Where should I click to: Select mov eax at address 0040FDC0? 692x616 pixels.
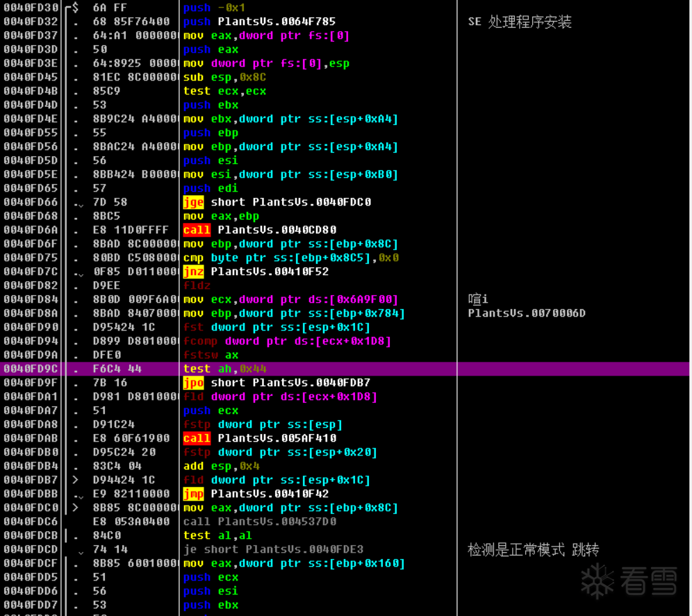point(291,508)
